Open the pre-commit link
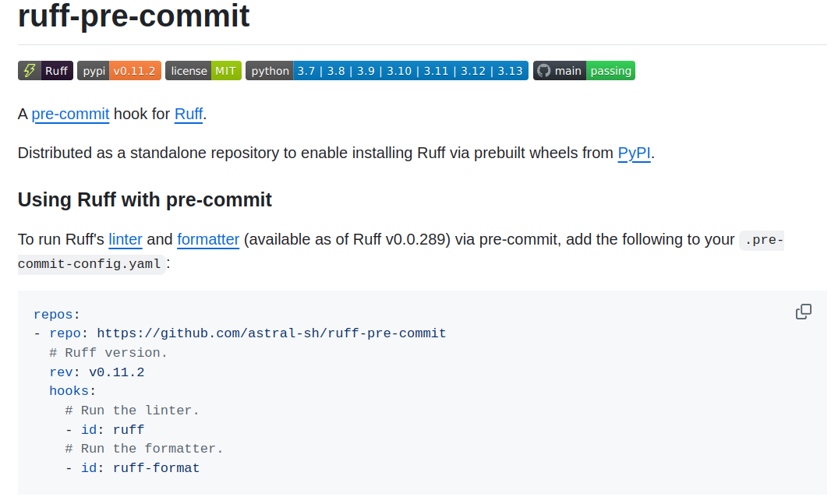838x504 pixels. tap(70, 114)
